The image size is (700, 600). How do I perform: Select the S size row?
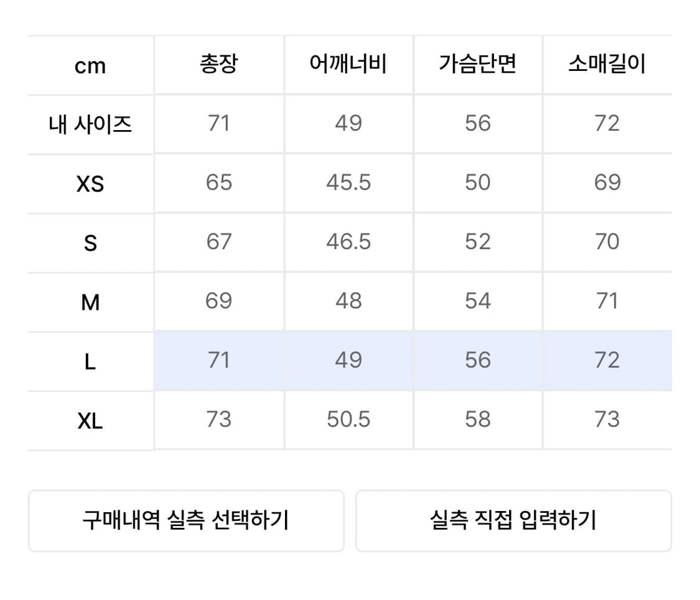pyautogui.click(x=90, y=242)
